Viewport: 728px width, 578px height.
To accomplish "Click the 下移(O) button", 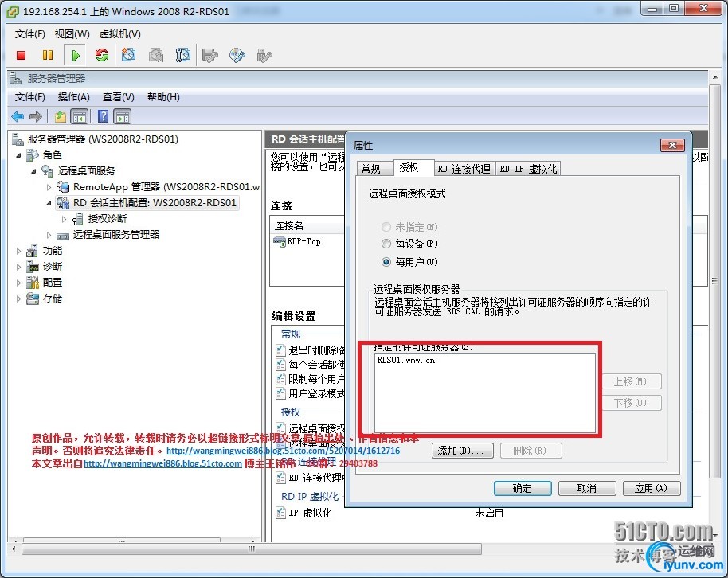I will 631,403.
